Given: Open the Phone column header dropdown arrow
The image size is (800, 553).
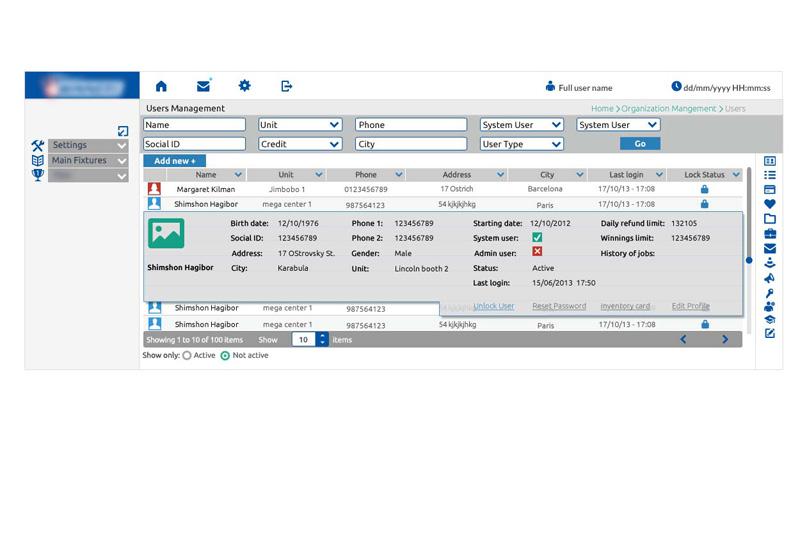Looking at the screenshot, I should point(399,174).
